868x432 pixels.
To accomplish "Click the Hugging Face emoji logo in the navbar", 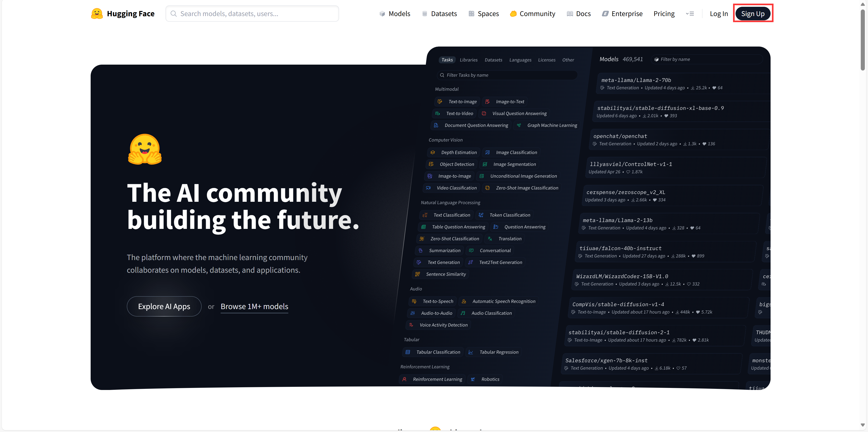I will pos(97,14).
